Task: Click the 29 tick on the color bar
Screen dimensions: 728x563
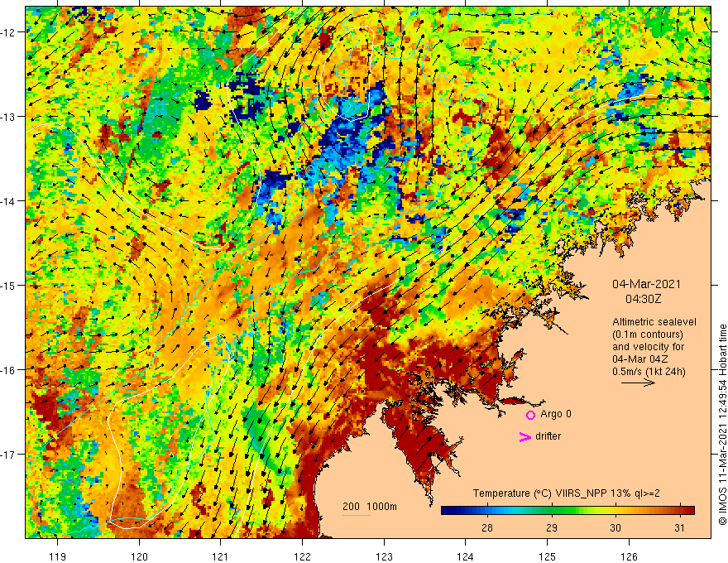Action: (552, 527)
